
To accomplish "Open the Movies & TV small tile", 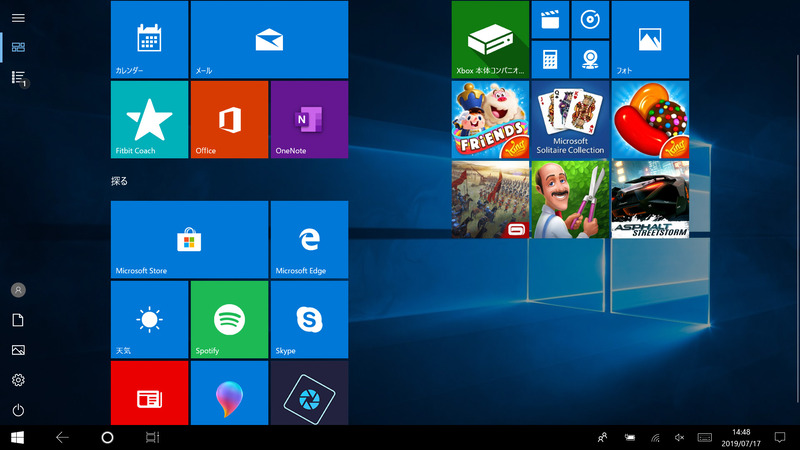I will tap(550, 19).
